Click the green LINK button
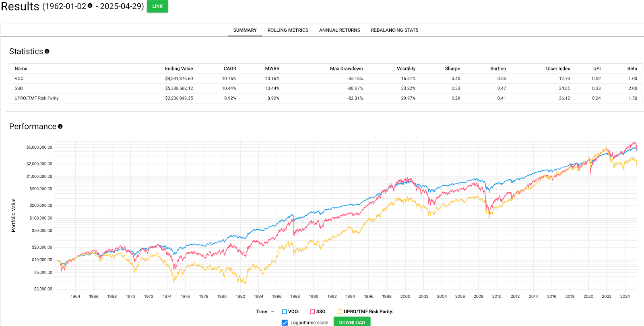644x326 pixels. pos(157,6)
